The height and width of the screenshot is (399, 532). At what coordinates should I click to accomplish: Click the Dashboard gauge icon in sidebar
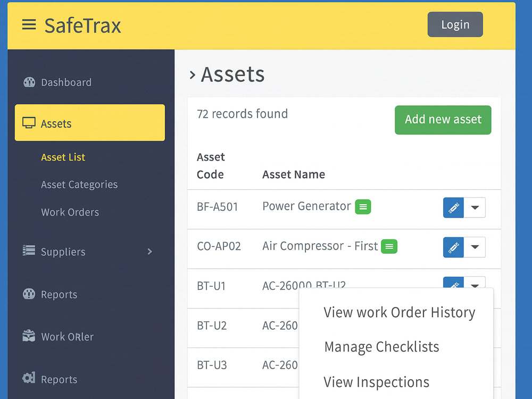click(29, 82)
